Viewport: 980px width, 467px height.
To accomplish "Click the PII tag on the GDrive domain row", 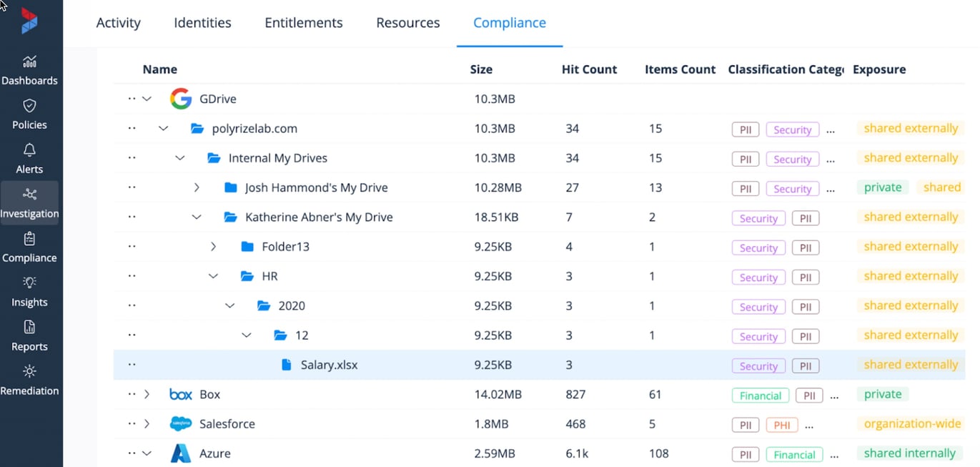I will (745, 129).
